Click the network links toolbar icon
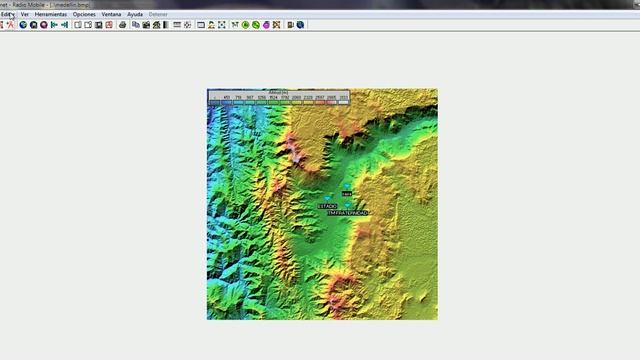The height and width of the screenshot is (360, 640). click(x=235, y=25)
